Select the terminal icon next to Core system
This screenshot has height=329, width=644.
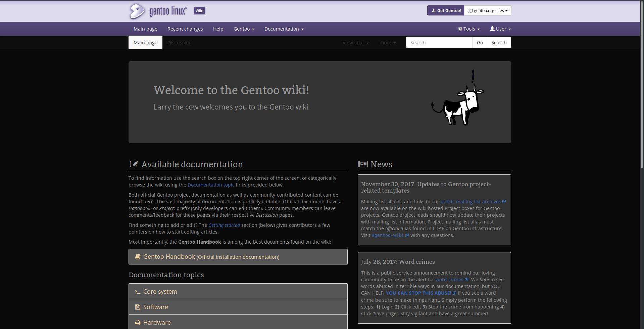click(137, 292)
